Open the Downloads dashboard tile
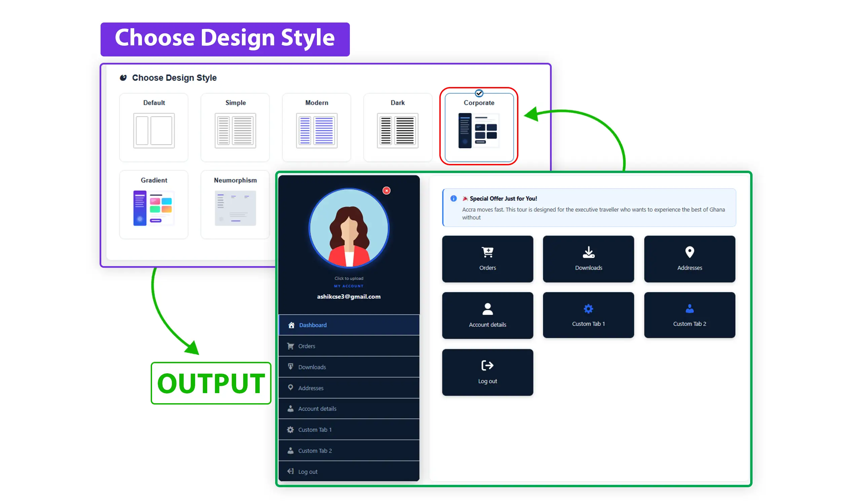This screenshot has width=841, height=504. 588,259
